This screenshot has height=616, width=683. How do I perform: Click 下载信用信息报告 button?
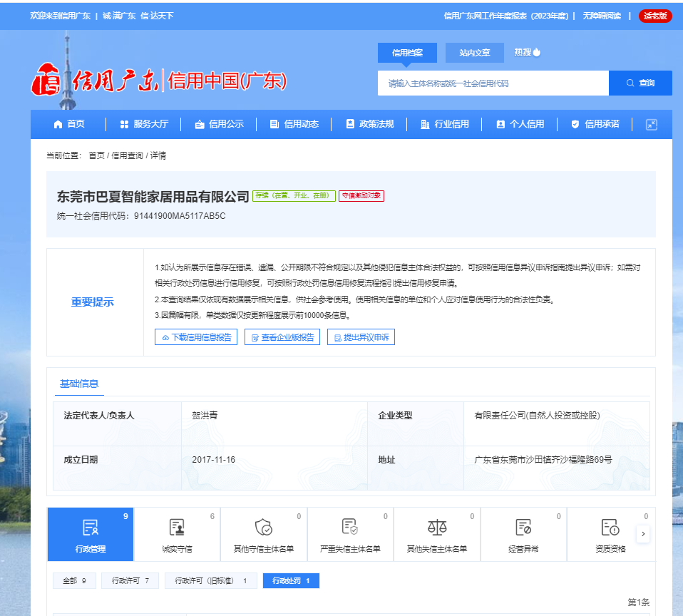coord(195,337)
